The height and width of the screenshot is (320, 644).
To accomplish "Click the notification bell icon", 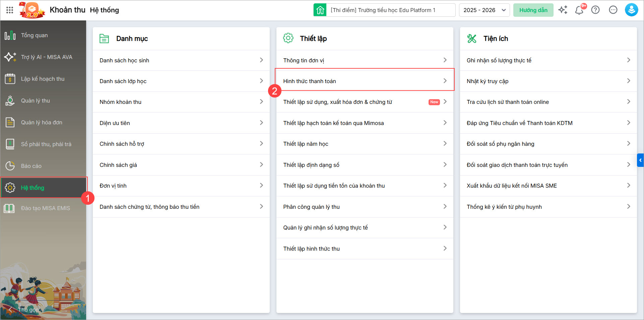I will tap(579, 10).
